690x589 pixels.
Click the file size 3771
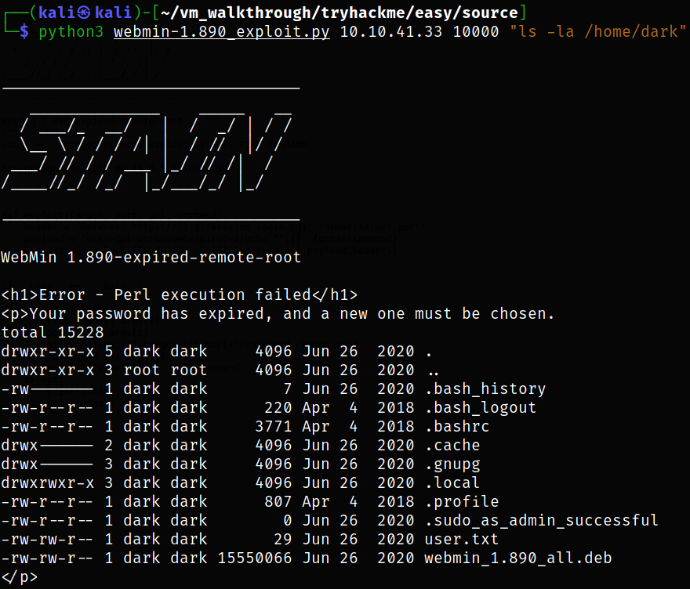pos(273,427)
